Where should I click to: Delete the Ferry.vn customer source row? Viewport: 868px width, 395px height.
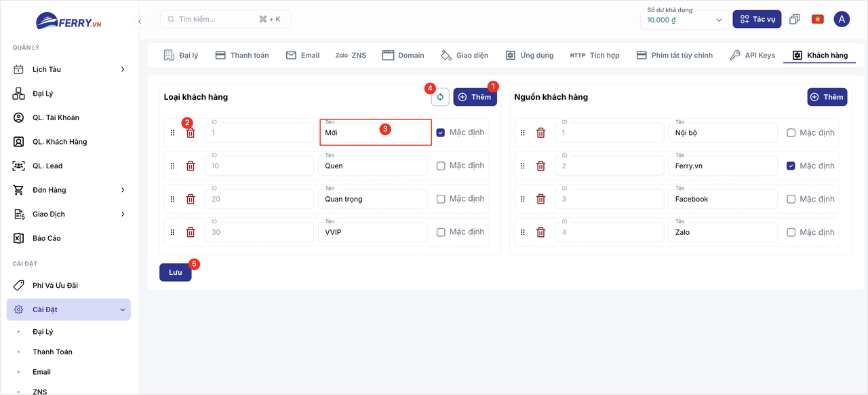tap(540, 166)
